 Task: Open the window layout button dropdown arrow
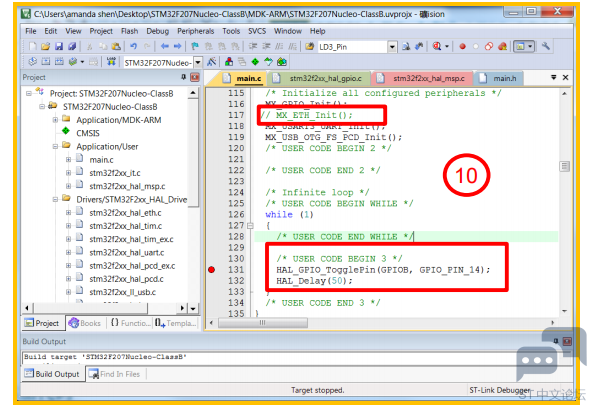530,46
